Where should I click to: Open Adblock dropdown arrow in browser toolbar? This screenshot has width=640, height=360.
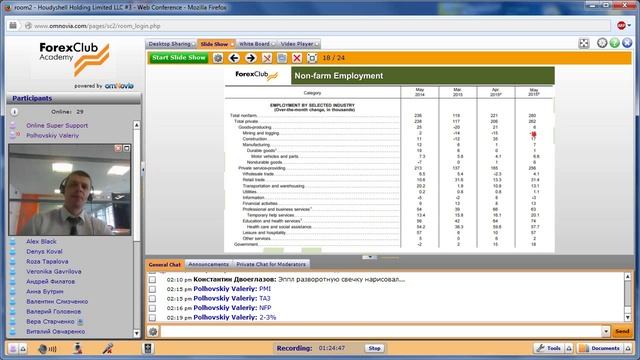tap(629, 25)
